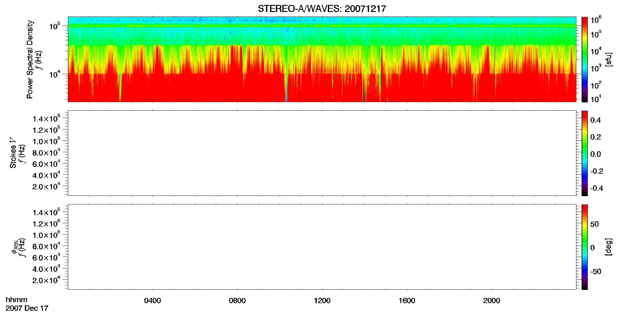Select the hhmm time-format label

[16, 300]
